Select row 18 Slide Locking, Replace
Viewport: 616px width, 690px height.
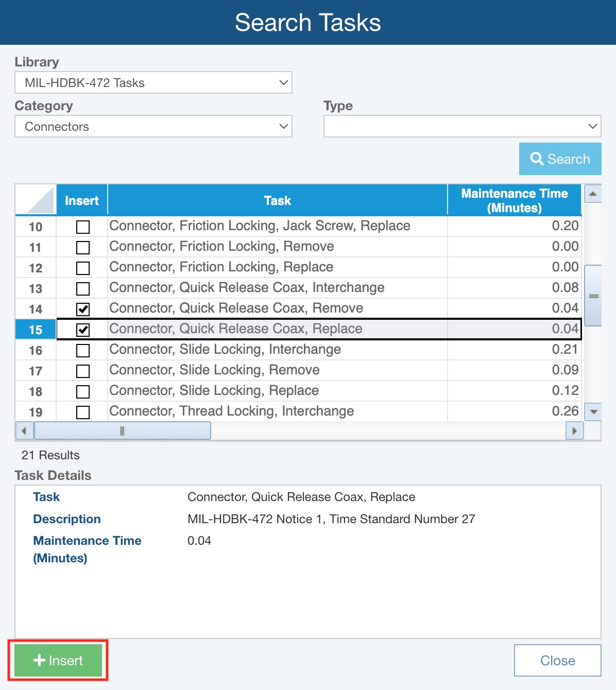214,391
